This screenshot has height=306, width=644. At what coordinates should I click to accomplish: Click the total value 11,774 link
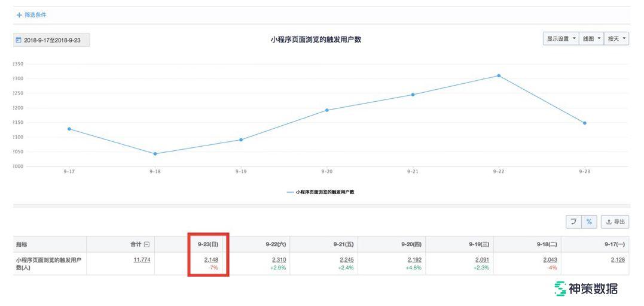[x=142, y=260]
